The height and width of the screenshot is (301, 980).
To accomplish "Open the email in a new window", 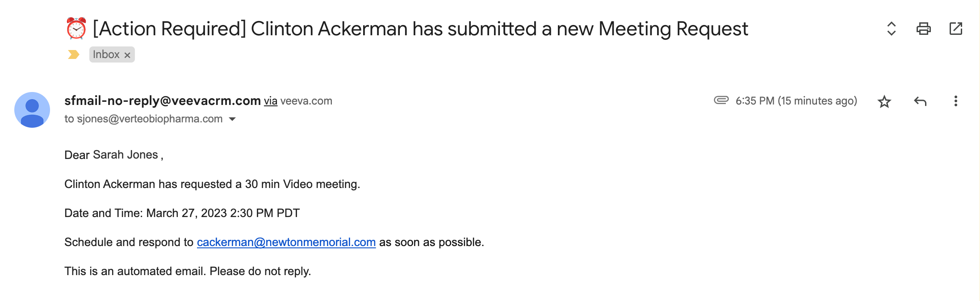I will click(x=955, y=29).
